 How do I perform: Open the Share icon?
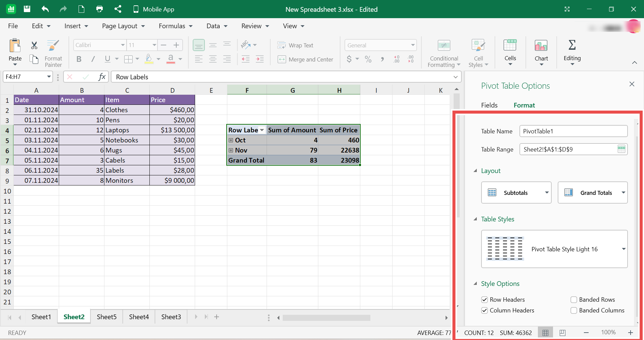click(x=118, y=9)
